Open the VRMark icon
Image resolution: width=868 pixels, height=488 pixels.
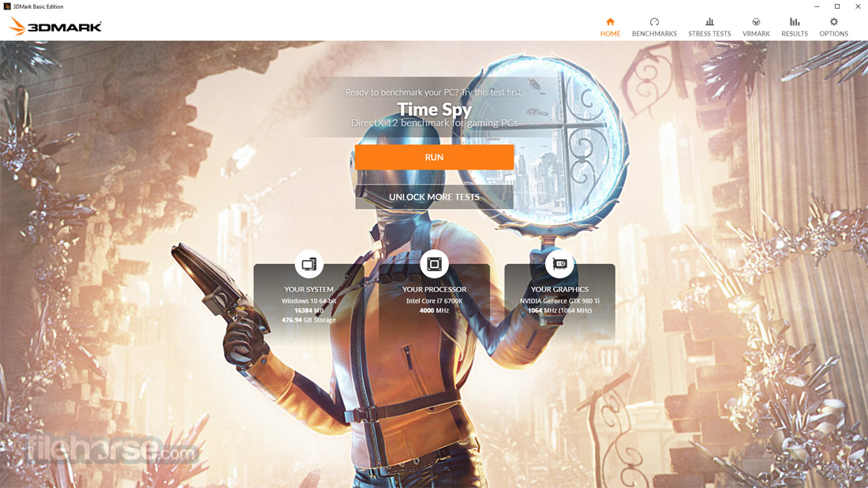click(756, 21)
